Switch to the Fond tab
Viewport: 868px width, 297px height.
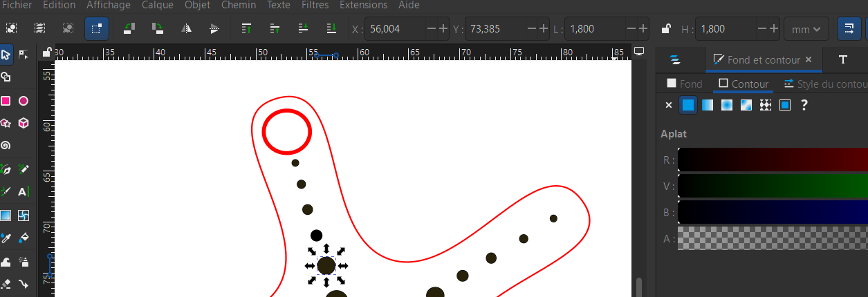684,84
